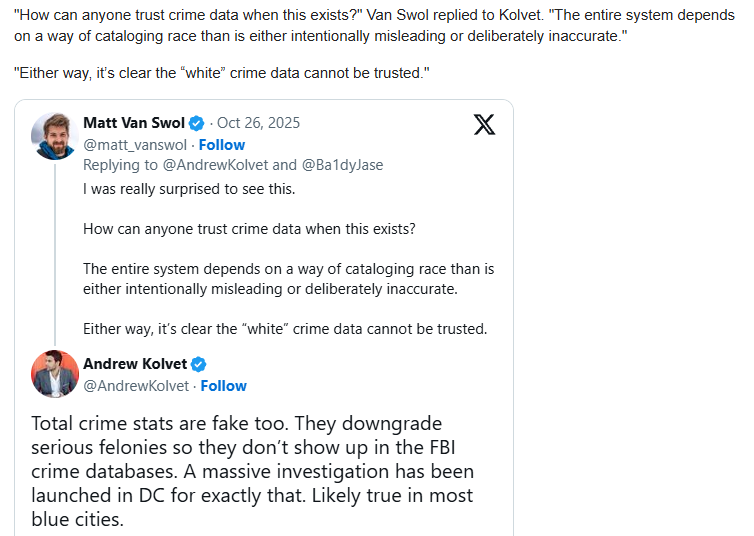Open Matt Van Swol's profile photo
Viewport: 754px width, 536px height.
tap(55, 135)
